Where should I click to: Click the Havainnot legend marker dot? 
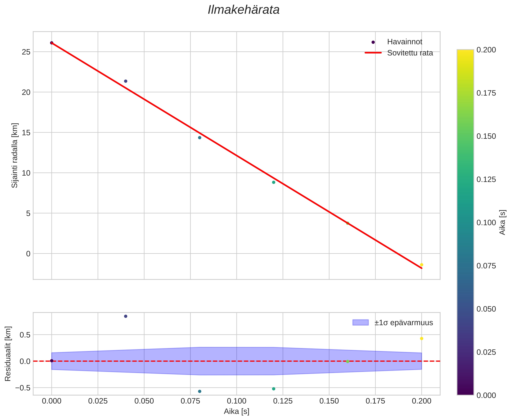point(373,42)
